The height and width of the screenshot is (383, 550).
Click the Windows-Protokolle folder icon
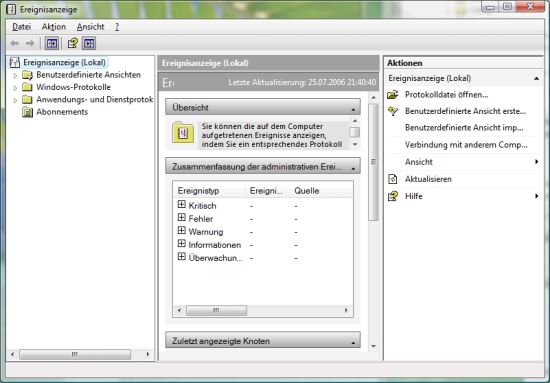pos(27,87)
